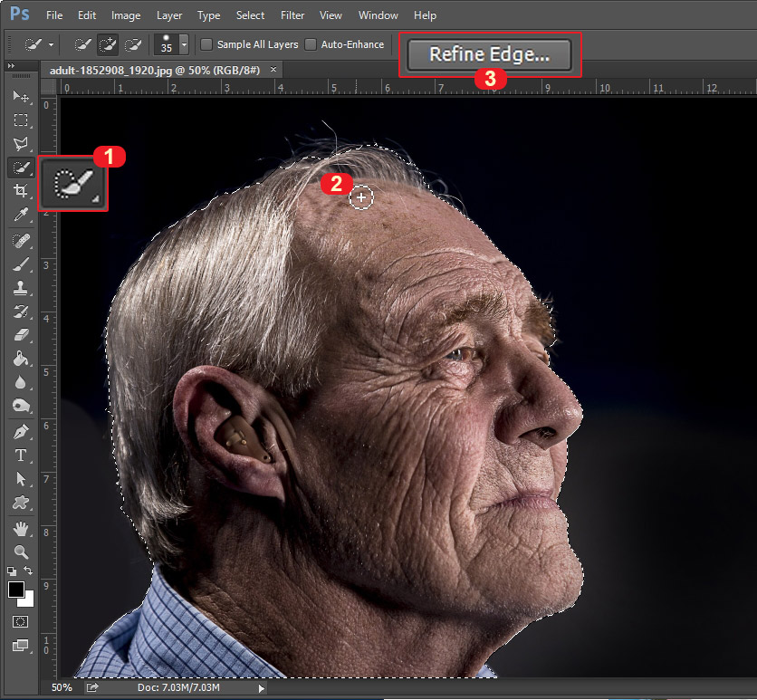The width and height of the screenshot is (757, 700).
Task: Open the brush size picker dropdown
Action: [184, 44]
